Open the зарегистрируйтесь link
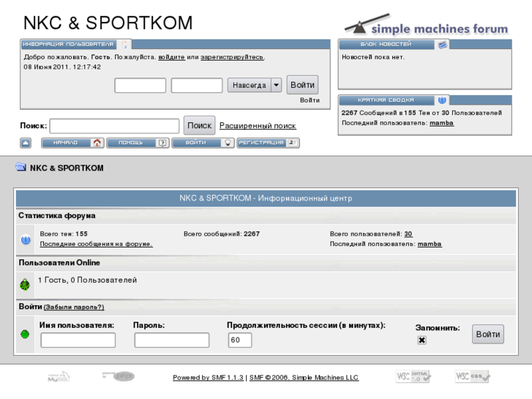 click(x=232, y=57)
